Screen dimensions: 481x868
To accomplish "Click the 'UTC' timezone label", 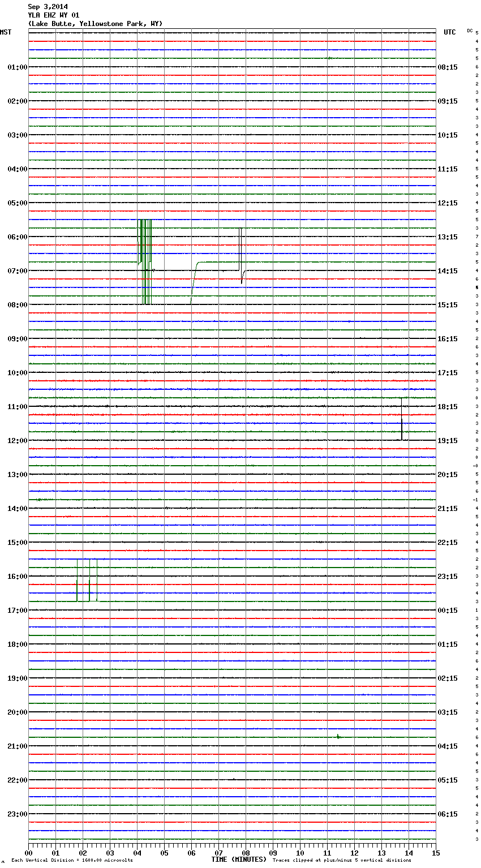I will tap(450, 32).
